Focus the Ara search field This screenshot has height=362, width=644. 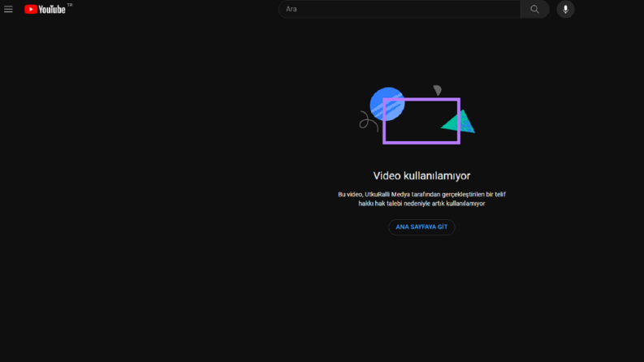coord(400,9)
